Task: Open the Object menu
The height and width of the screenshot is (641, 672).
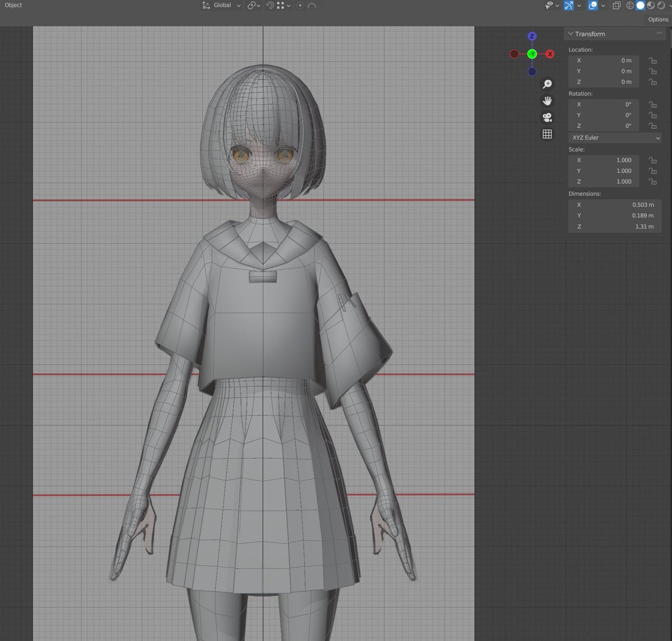Action: tap(13, 5)
